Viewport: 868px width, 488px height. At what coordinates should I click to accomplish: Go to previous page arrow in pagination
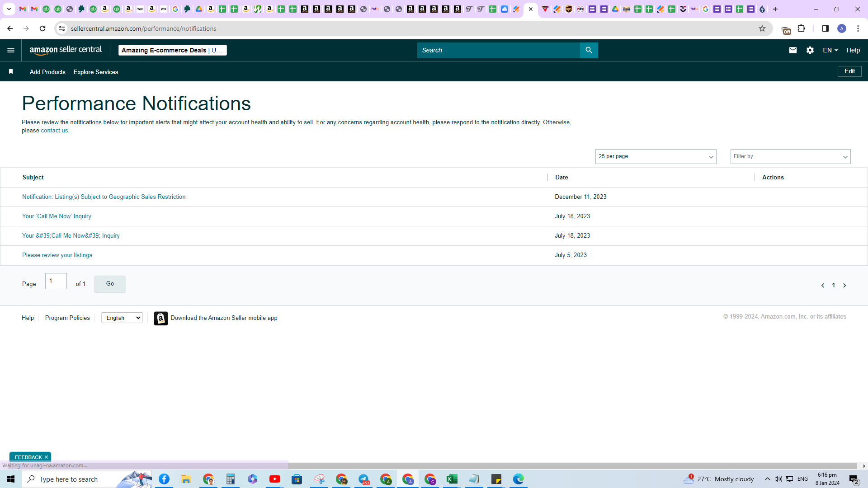pos(822,286)
